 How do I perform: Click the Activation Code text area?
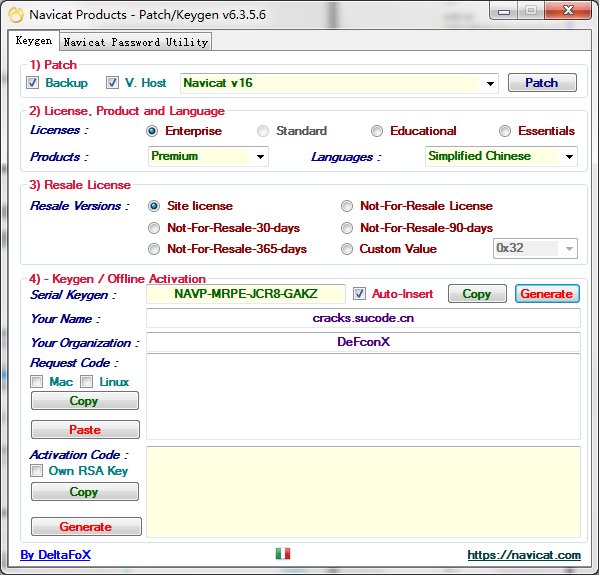point(363,492)
